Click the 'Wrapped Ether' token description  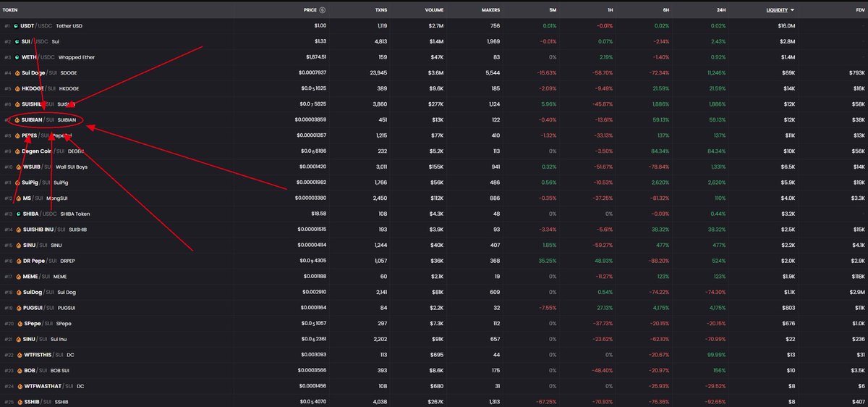pyautogui.click(x=77, y=57)
